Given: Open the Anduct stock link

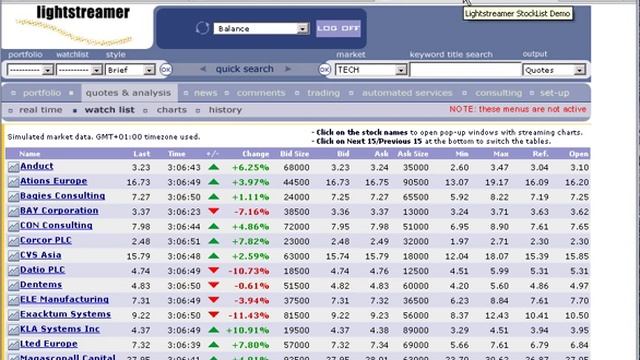Looking at the screenshot, I should 37,166.
